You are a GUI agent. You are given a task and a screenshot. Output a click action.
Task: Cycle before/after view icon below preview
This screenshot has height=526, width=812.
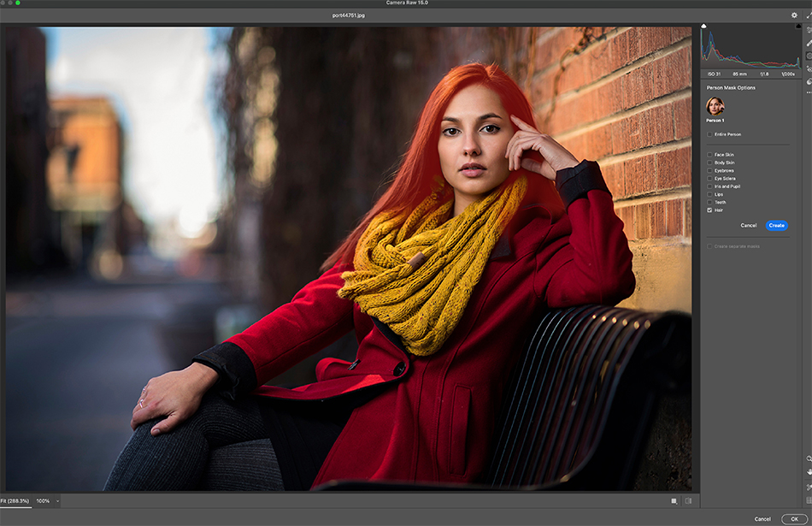(x=688, y=501)
